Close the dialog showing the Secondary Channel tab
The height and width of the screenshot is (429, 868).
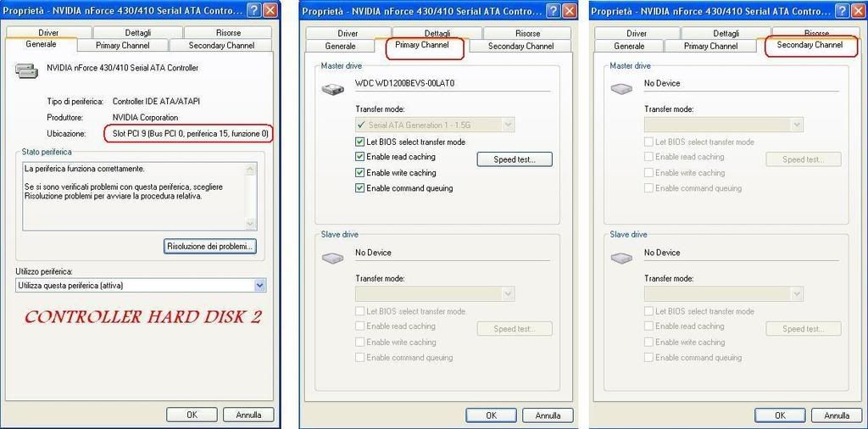tap(858, 11)
